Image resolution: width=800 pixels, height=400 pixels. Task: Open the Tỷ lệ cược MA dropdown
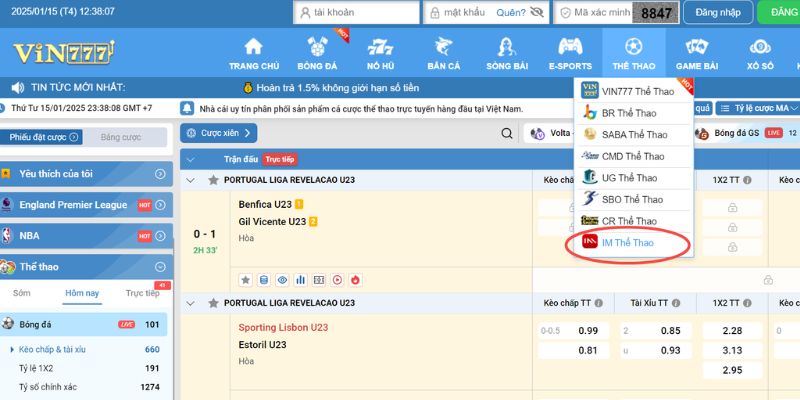(x=758, y=108)
